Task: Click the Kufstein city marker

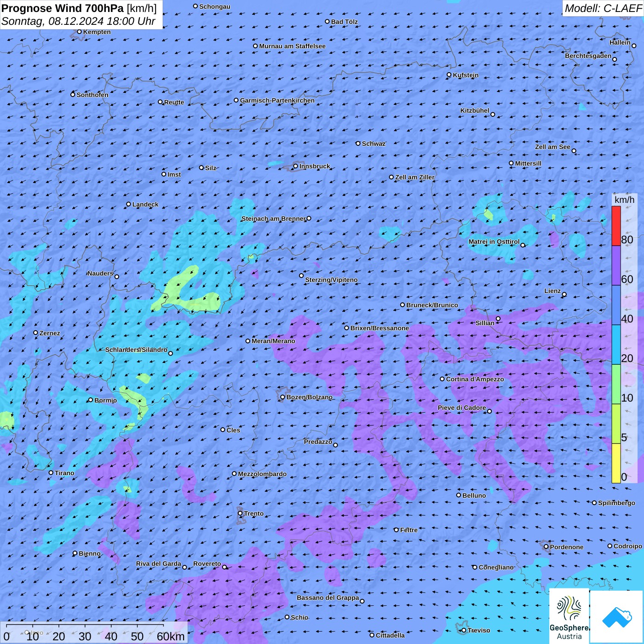Action: (449, 75)
